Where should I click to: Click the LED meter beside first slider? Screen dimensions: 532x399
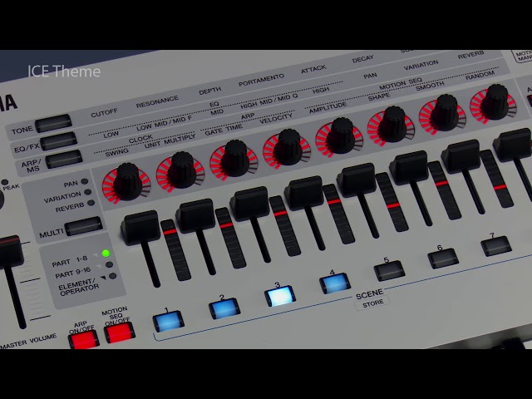click(175, 250)
